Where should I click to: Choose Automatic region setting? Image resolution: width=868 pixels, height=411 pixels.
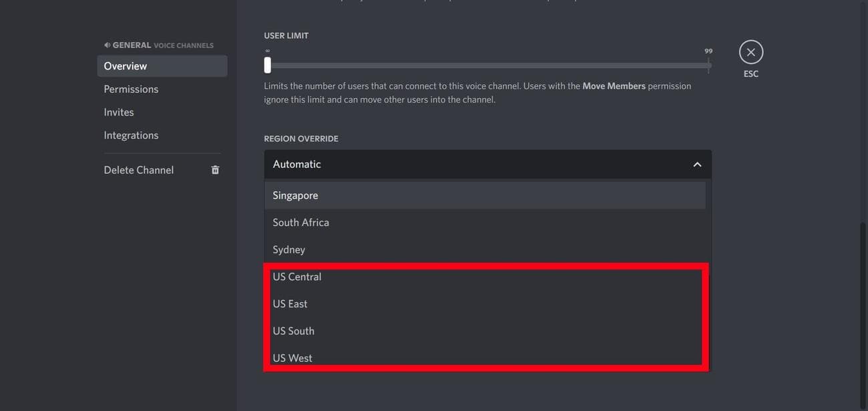[295, 162]
